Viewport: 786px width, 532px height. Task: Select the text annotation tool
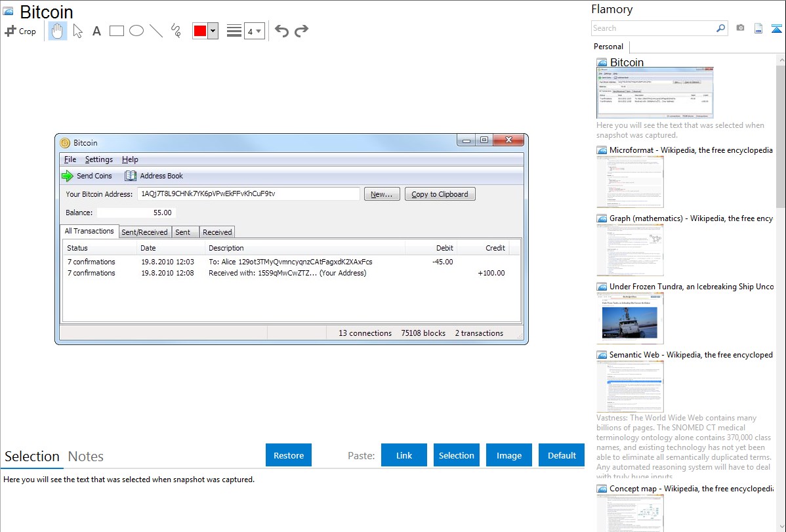(x=96, y=31)
